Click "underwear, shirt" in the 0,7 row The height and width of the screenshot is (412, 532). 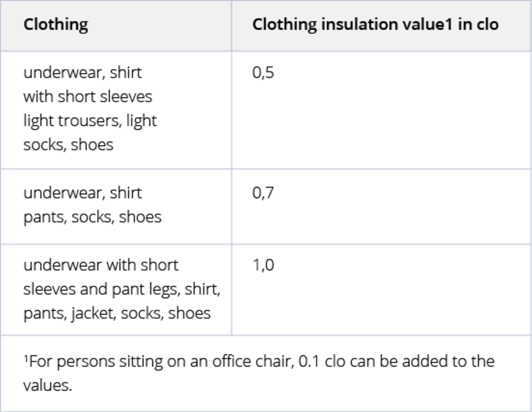[82, 193]
